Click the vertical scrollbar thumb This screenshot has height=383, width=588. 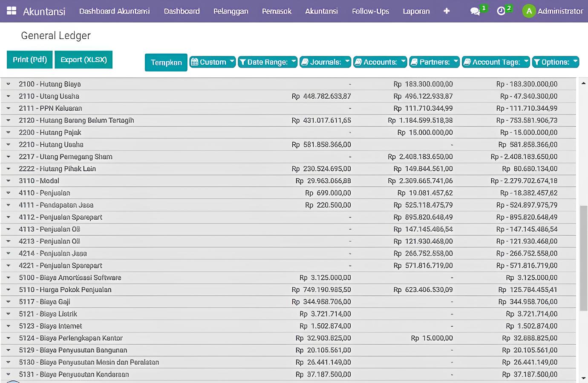pyautogui.click(x=583, y=257)
